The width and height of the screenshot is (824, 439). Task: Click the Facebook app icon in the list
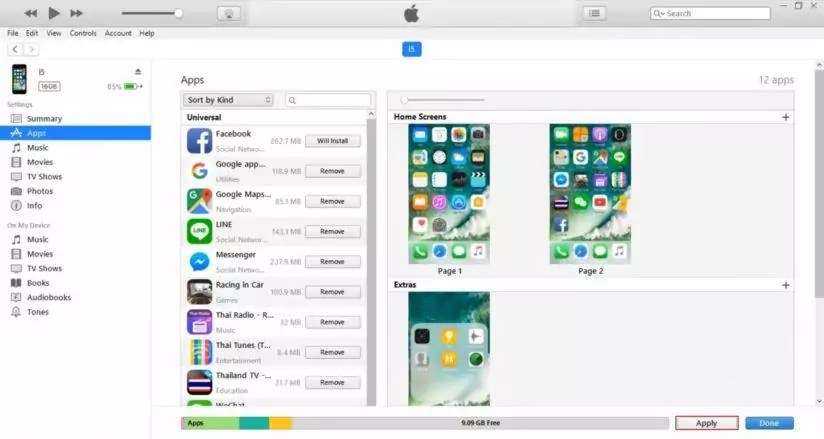pos(199,141)
